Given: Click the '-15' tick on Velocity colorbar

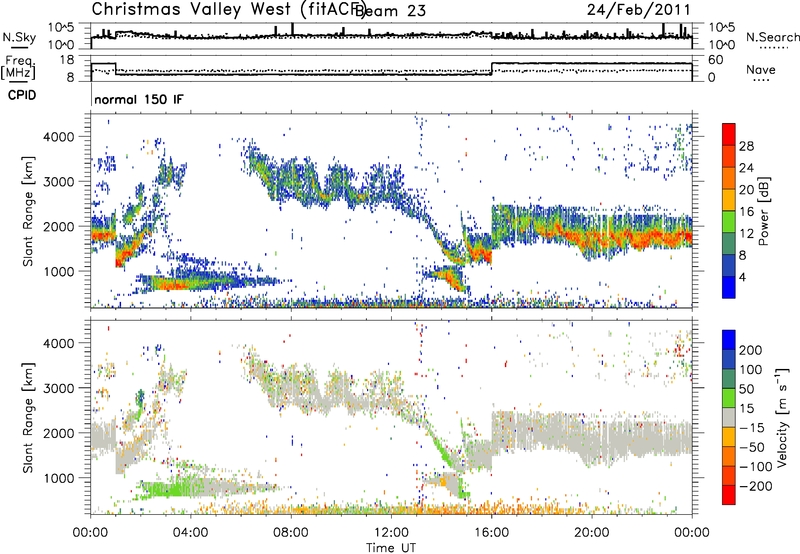Looking at the screenshot, I should (x=752, y=427).
